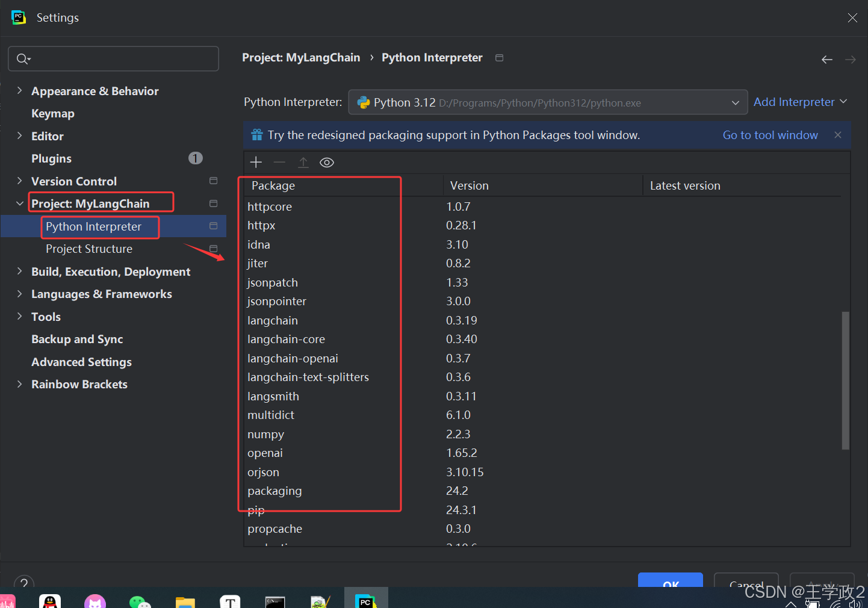
Task: Go back with the left arrow icon
Action: tap(827, 59)
